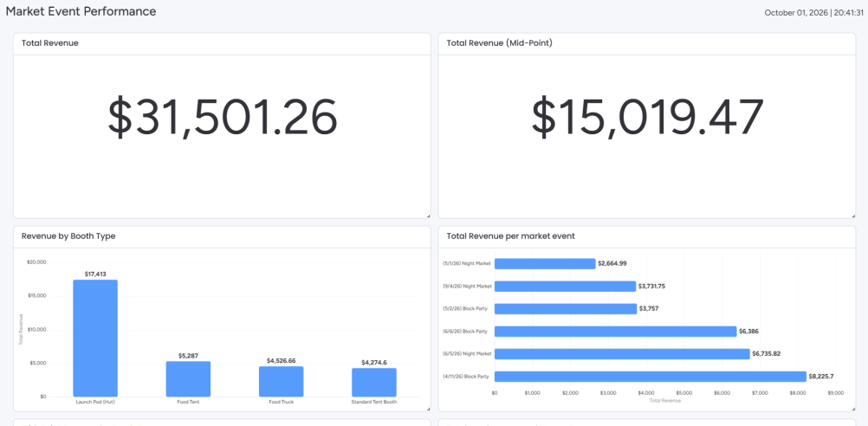This screenshot has width=868, height=426.
Task: Click the (4/11/26) Block Party horizontal bar
Action: click(x=651, y=377)
